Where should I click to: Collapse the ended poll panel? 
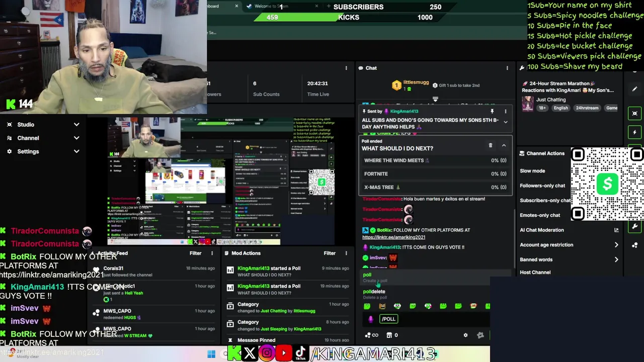504,145
